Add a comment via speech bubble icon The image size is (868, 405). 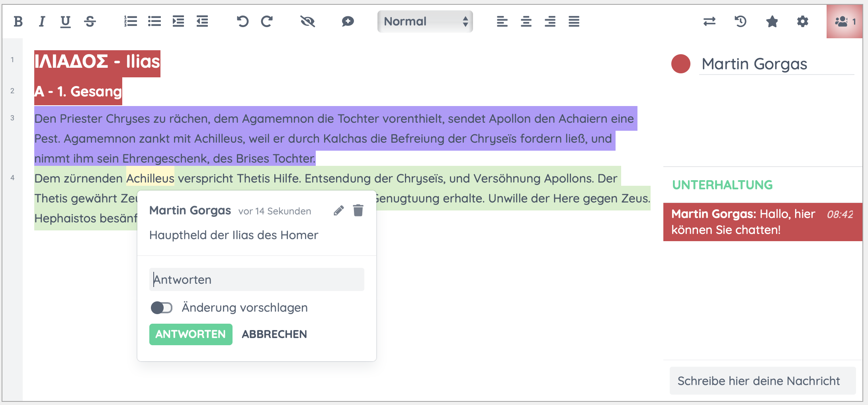[348, 22]
